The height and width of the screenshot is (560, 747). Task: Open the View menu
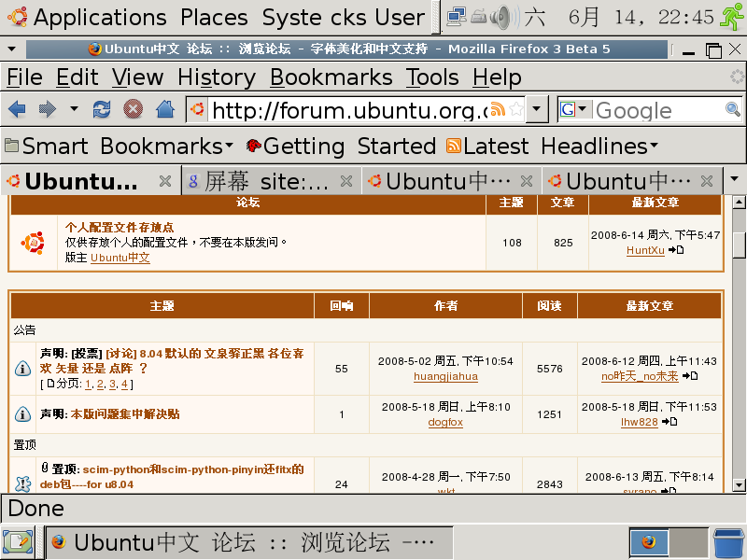(137, 77)
